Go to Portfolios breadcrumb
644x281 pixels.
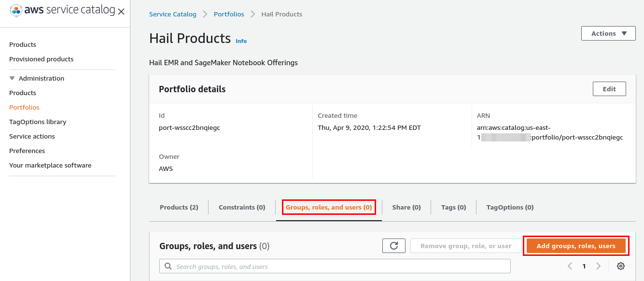tap(229, 14)
